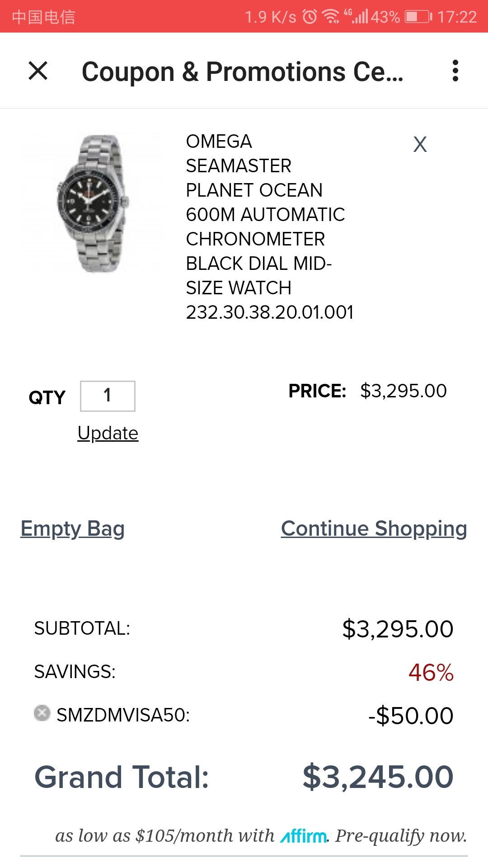The image size is (488, 868).
Task: Tap the 4G signal strength icon
Action: pyautogui.click(x=356, y=17)
